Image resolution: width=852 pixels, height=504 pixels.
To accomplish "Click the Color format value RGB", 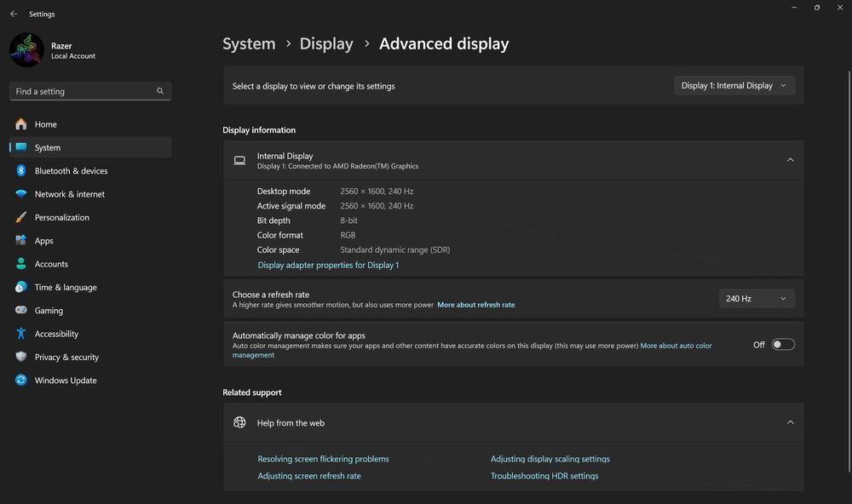I will [348, 235].
